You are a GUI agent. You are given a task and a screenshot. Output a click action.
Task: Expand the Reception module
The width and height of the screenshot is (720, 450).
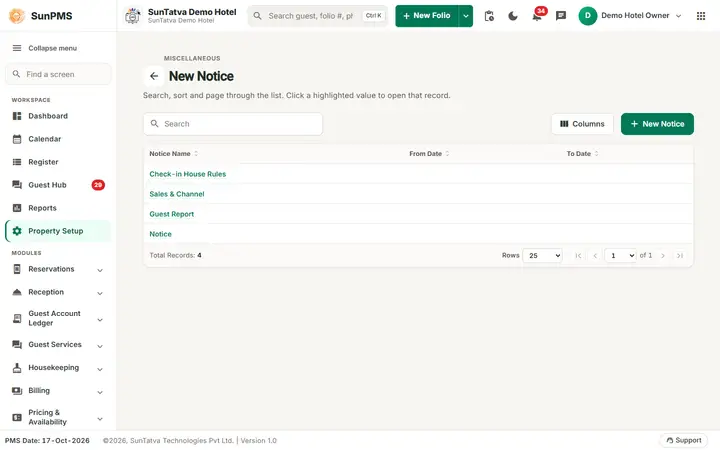click(100, 293)
